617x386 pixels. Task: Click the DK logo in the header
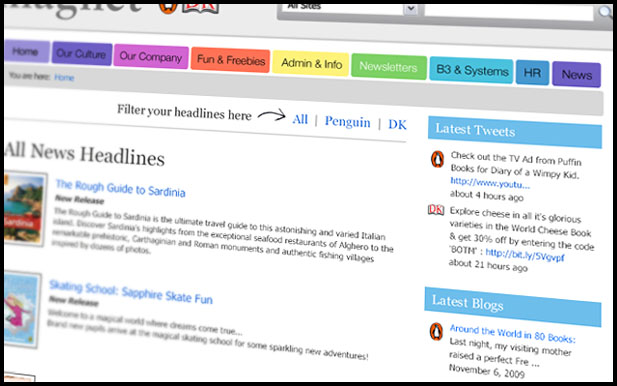(x=200, y=8)
